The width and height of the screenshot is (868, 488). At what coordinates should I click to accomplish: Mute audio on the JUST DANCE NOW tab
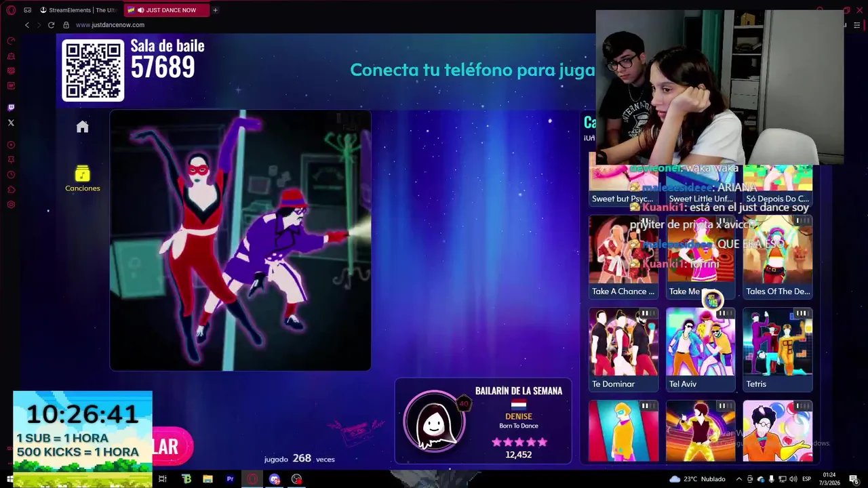(140, 10)
